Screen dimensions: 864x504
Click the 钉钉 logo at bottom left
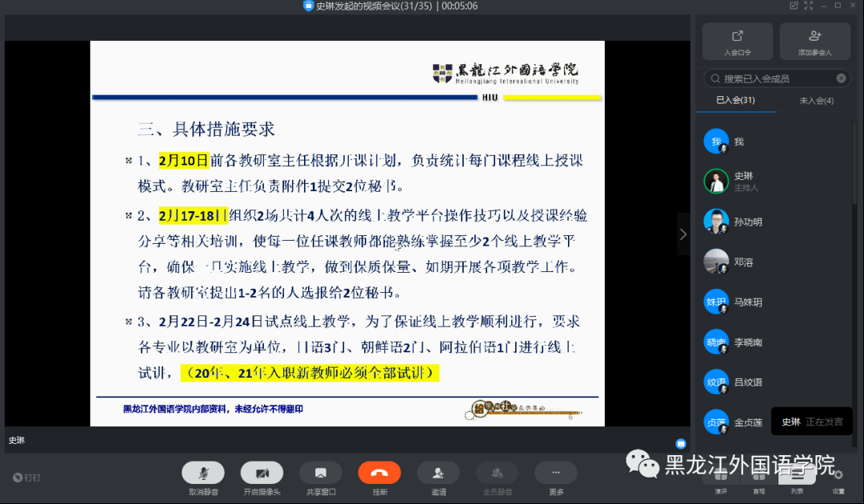tap(26, 478)
